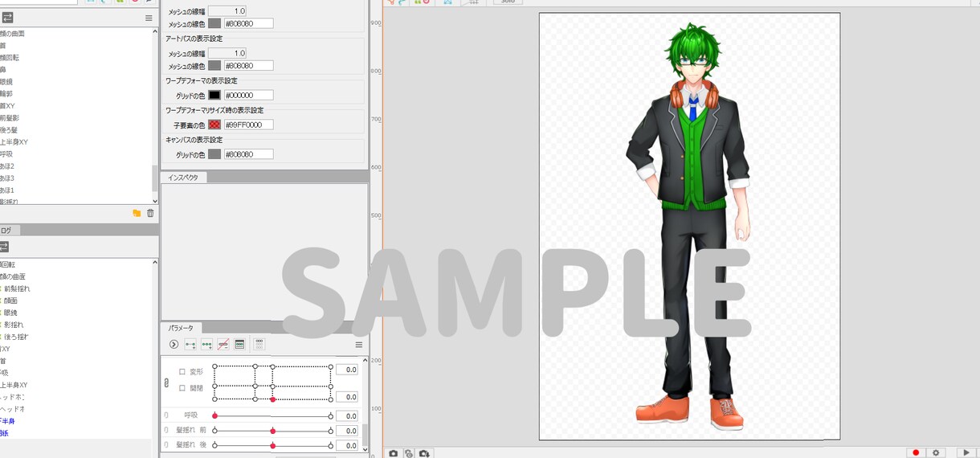This screenshot has width=980, height=458.
Task: Click the orange new folder icon
Action: (137, 213)
